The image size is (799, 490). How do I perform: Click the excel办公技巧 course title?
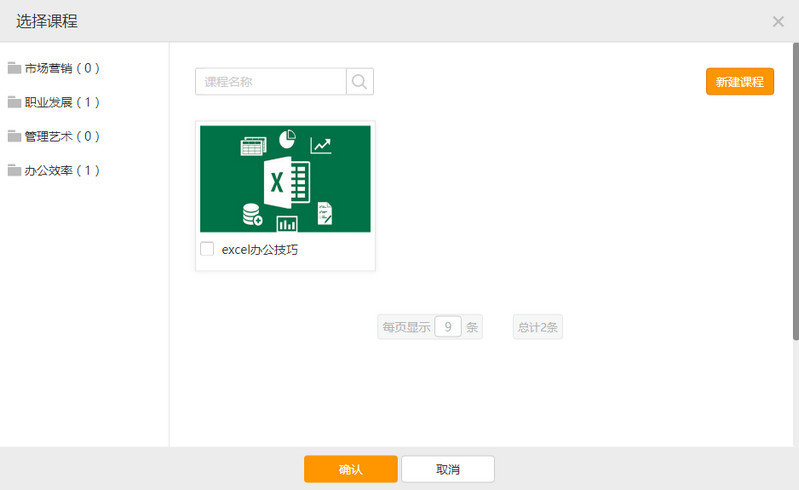click(259, 250)
